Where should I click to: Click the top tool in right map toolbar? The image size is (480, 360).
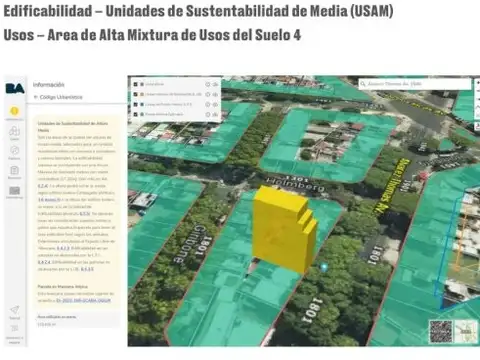(477, 83)
